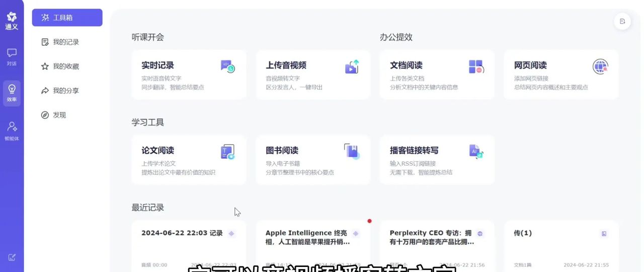Click the 学习工具 section heading

(x=148, y=122)
